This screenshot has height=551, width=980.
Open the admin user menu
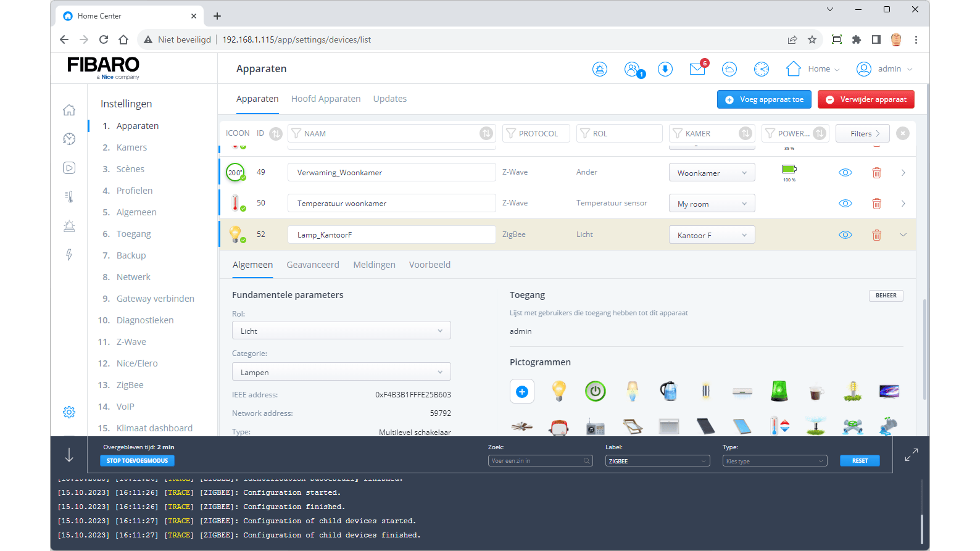pos(884,69)
